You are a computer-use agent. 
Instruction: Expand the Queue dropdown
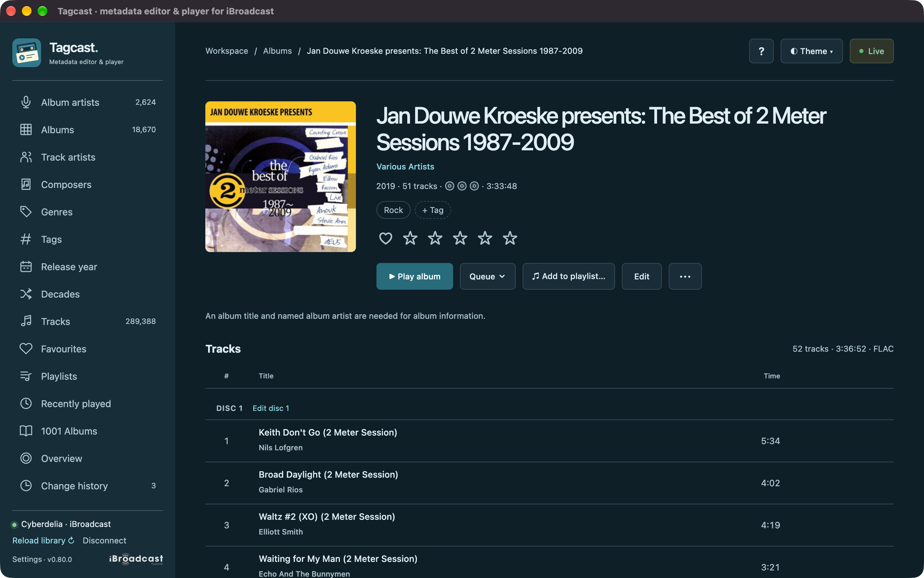pyautogui.click(x=487, y=276)
